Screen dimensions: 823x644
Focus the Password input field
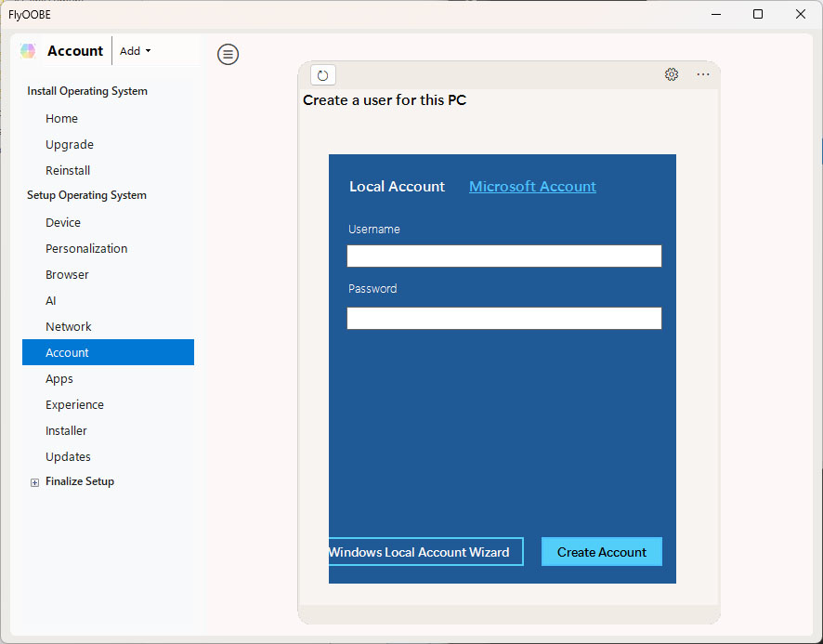(503, 319)
